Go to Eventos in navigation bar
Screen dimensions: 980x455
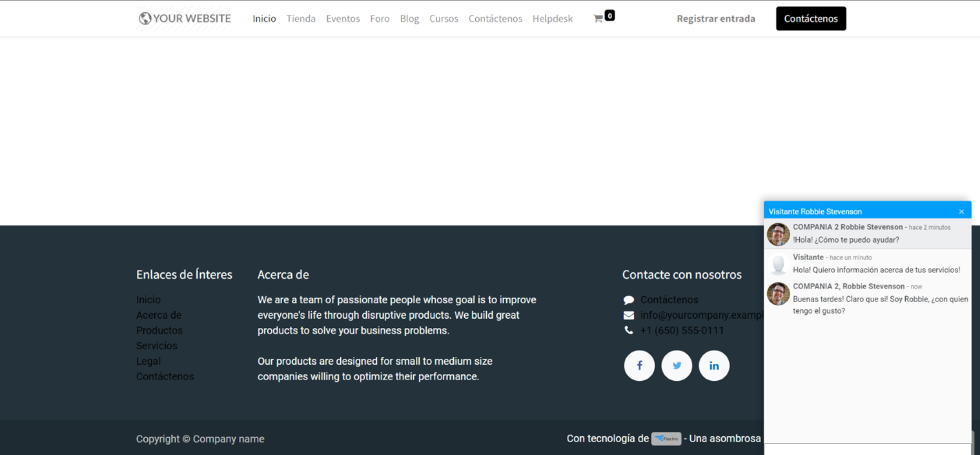343,19
